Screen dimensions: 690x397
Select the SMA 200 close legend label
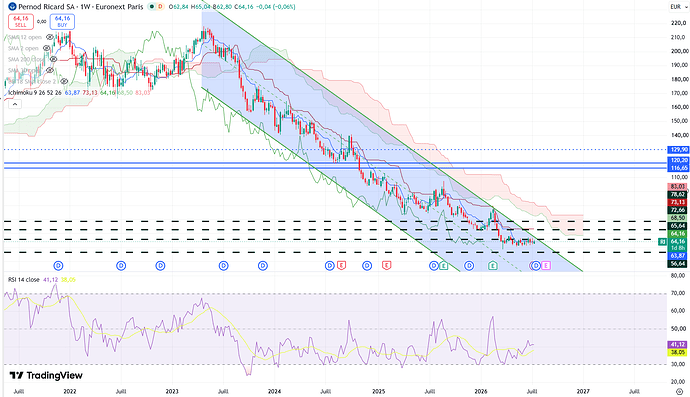pyautogui.click(x=26, y=59)
